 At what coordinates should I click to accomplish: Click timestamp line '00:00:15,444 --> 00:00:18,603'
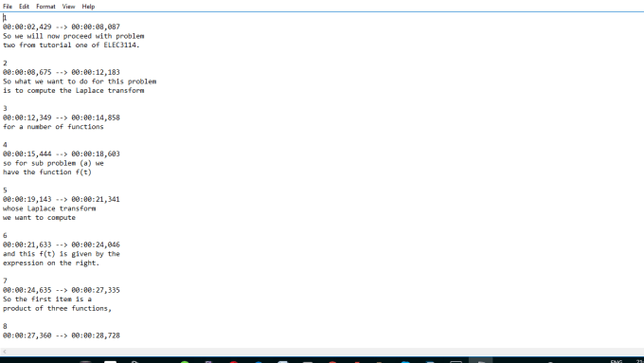point(62,154)
